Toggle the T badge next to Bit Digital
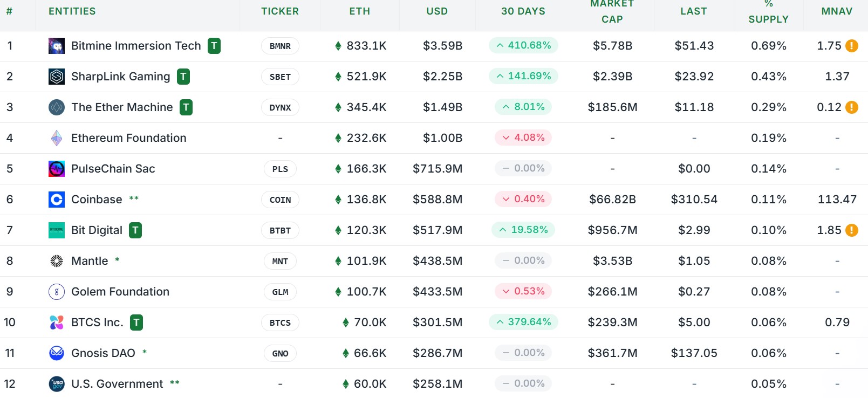This screenshot has width=868, height=398. pyautogui.click(x=135, y=230)
